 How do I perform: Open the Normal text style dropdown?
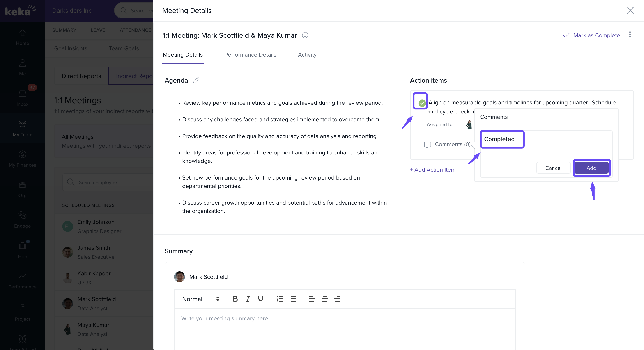200,299
